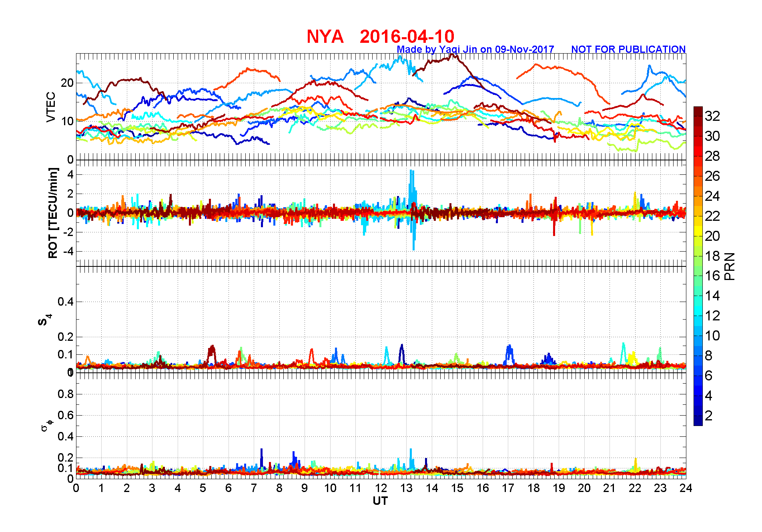Click S4 tick label 0.4
The height and width of the screenshot is (532, 762).
pos(66,302)
